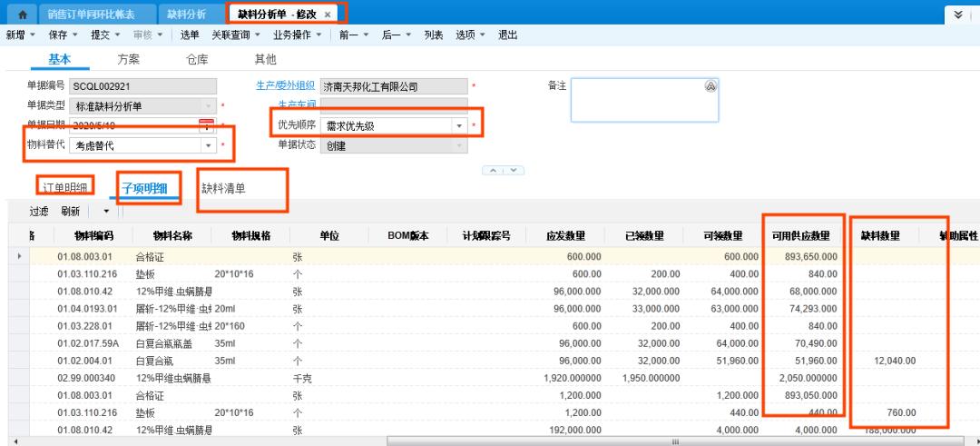Switch to 订单明细 tab
This screenshot has height=446, width=980.
click(65, 186)
